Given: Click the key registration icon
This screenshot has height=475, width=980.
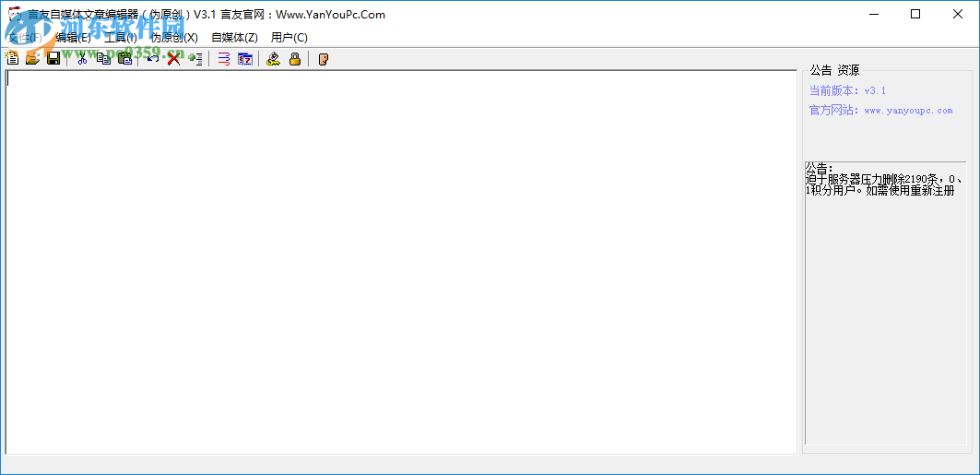Looking at the screenshot, I should tap(273, 59).
